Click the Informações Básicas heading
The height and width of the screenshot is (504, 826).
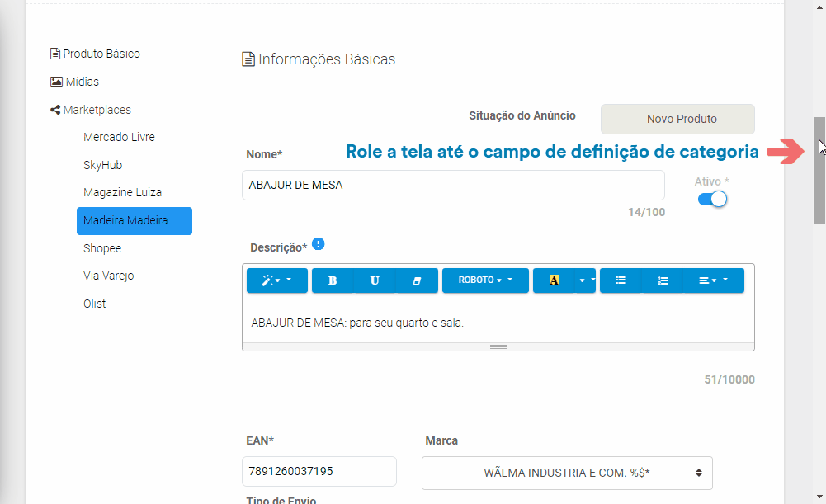click(x=319, y=59)
